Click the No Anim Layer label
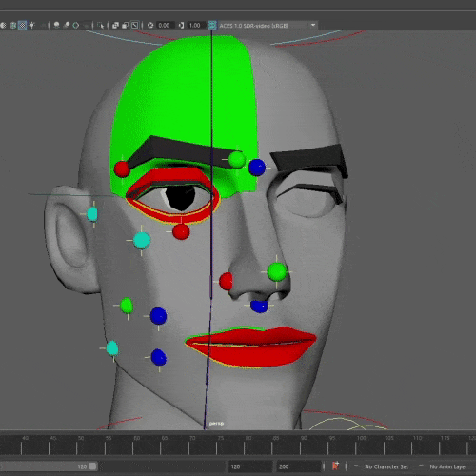Screen dimensions: 476x476 pos(448,466)
